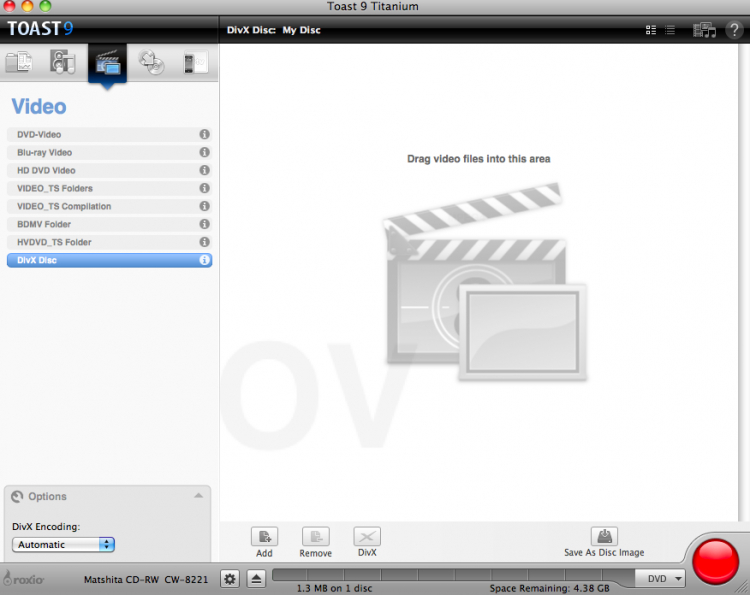
Task: Click the roxio logo
Action: pyautogui.click(x=24, y=579)
